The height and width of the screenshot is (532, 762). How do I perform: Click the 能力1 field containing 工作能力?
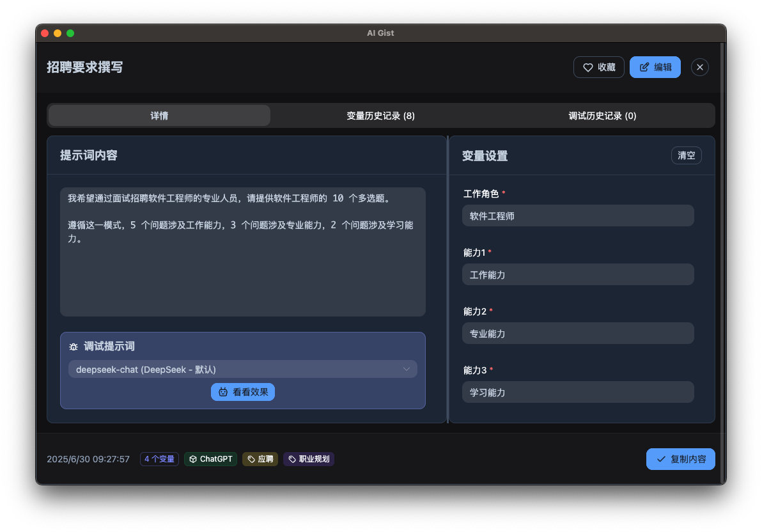(578, 274)
